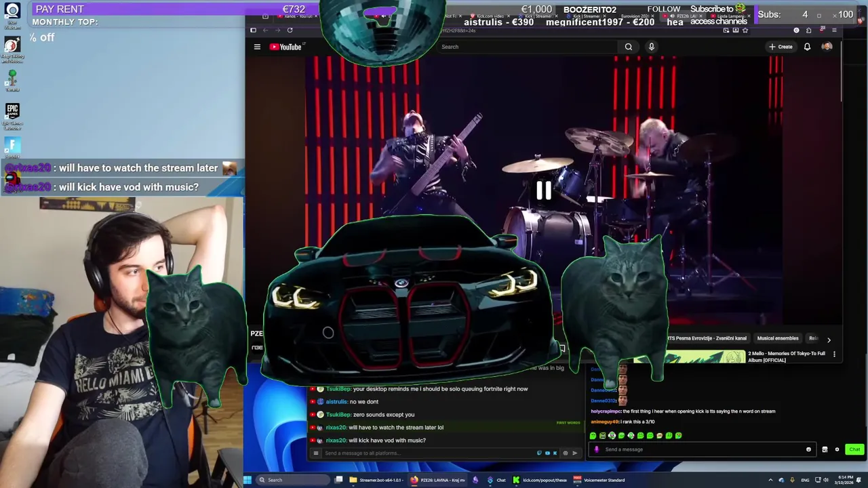Open the taskbar volume control
The image size is (868, 488).
[x=825, y=480]
